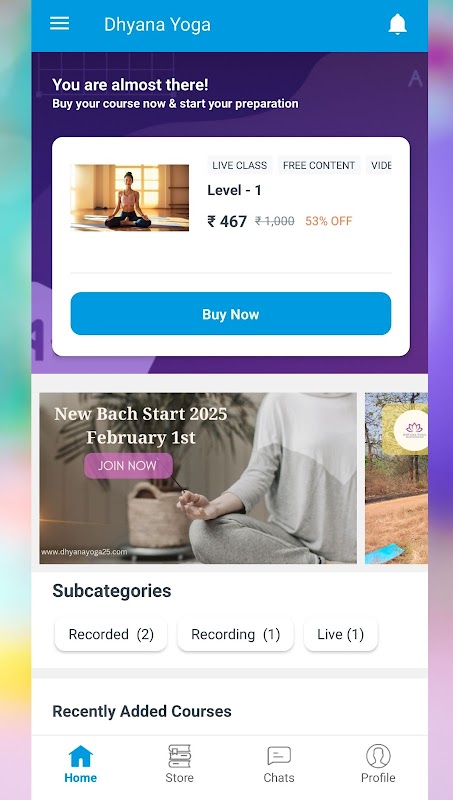Open the Store books icon
Image resolution: width=453 pixels, height=800 pixels.
[180, 756]
